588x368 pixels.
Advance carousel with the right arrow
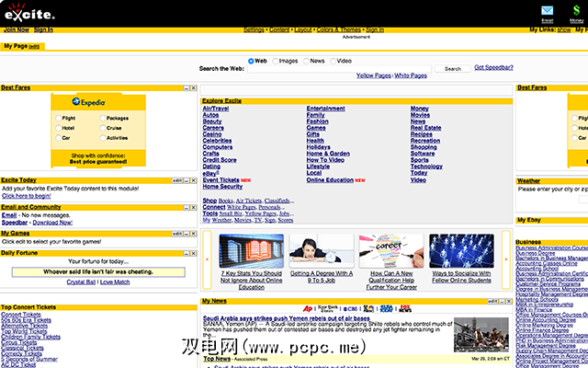[x=506, y=259]
